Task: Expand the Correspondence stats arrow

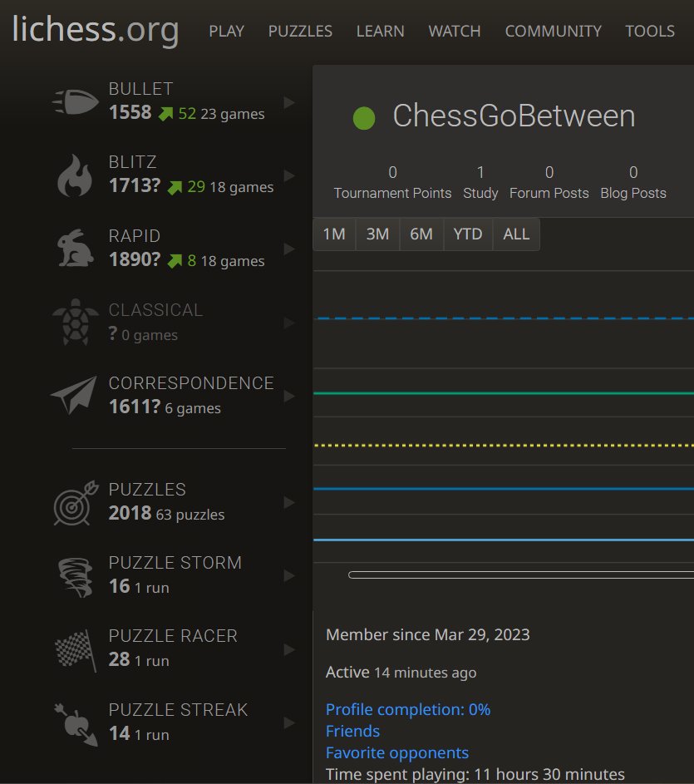Action: click(288, 395)
